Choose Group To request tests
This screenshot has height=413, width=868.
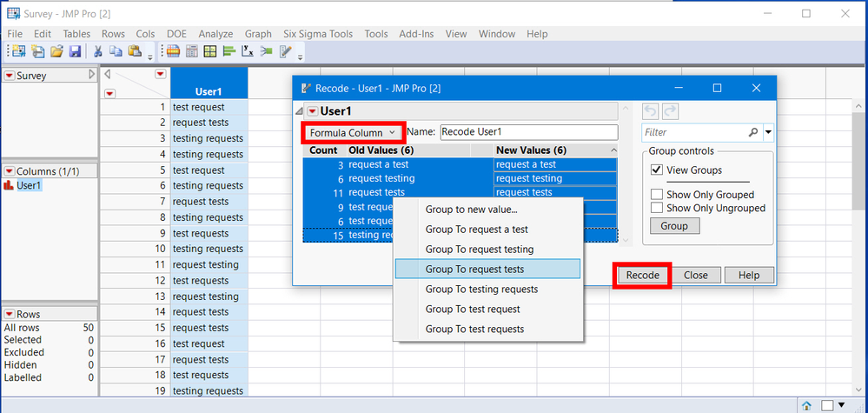pyautogui.click(x=487, y=269)
